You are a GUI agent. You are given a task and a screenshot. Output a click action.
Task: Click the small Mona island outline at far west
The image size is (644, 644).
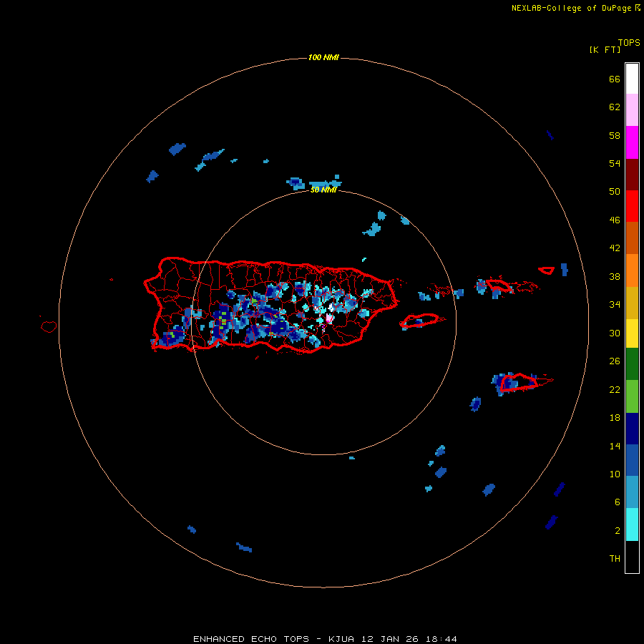pos(49,326)
